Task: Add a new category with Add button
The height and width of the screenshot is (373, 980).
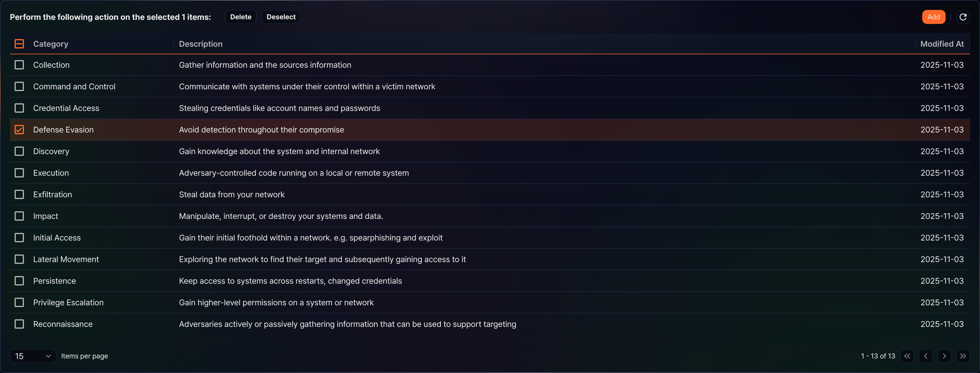Action: coord(934,17)
